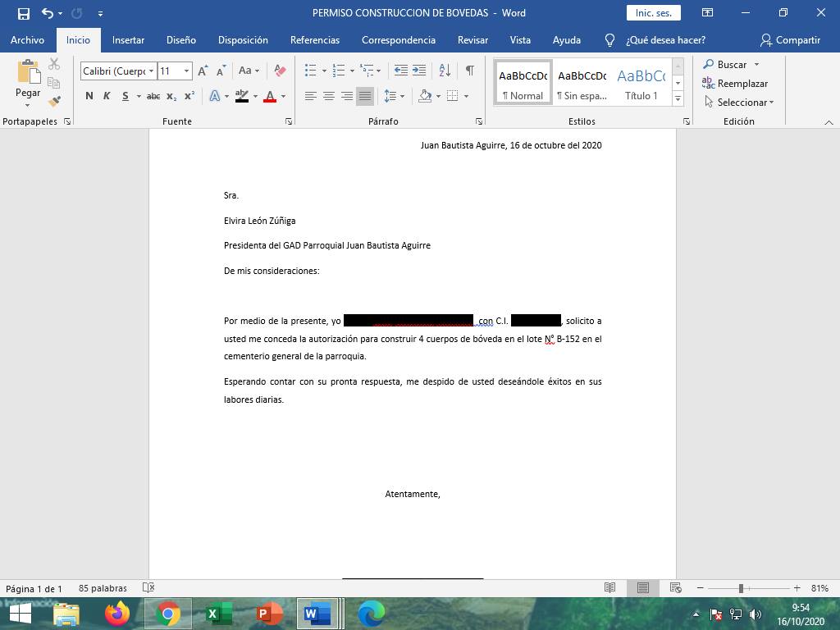This screenshot has height=630, width=840.
Task: Toggle Italic formatting (K)
Action: [107, 96]
